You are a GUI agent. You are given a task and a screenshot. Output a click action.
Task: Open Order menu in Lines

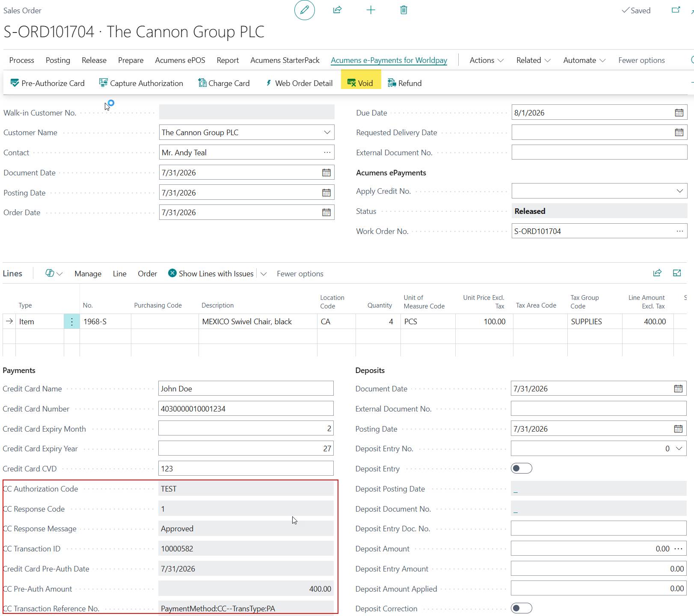[x=148, y=274]
